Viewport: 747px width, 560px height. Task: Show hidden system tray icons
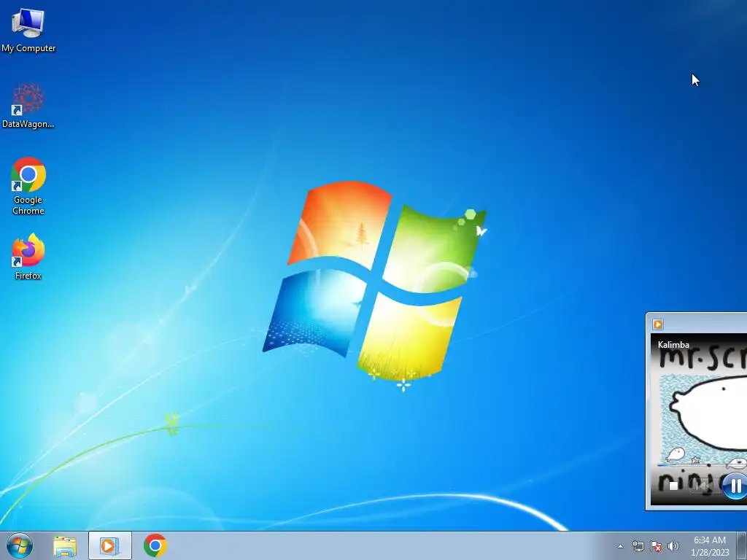tap(620, 546)
